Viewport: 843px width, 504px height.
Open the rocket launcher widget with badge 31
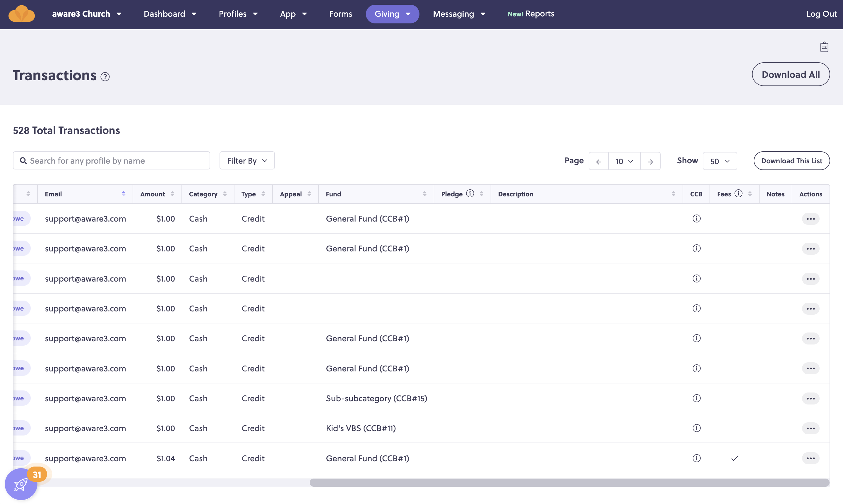(x=21, y=484)
